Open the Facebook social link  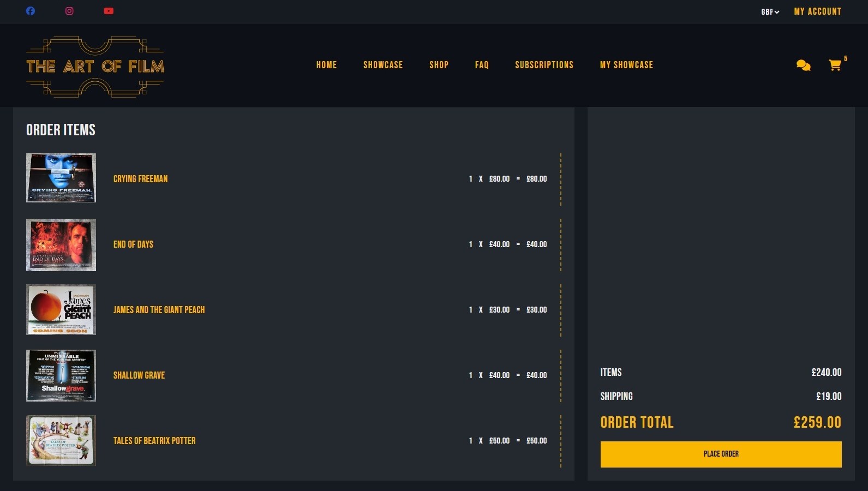pos(31,11)
